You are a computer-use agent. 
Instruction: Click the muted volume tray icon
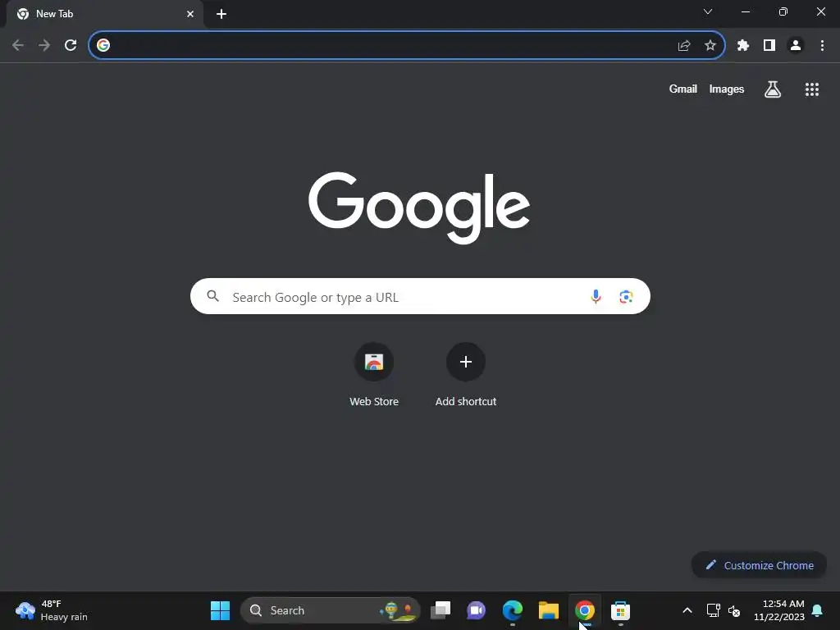click(734, 610)
